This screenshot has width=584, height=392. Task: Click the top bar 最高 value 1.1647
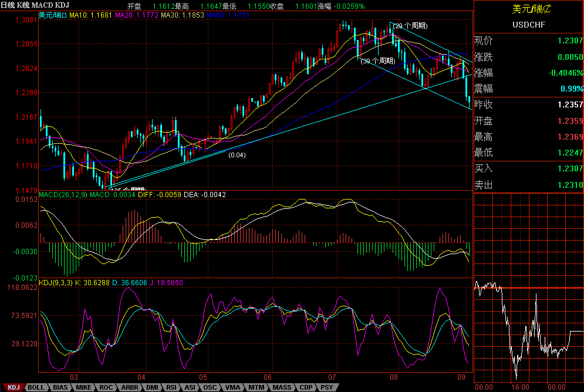[x=211, y=6]
